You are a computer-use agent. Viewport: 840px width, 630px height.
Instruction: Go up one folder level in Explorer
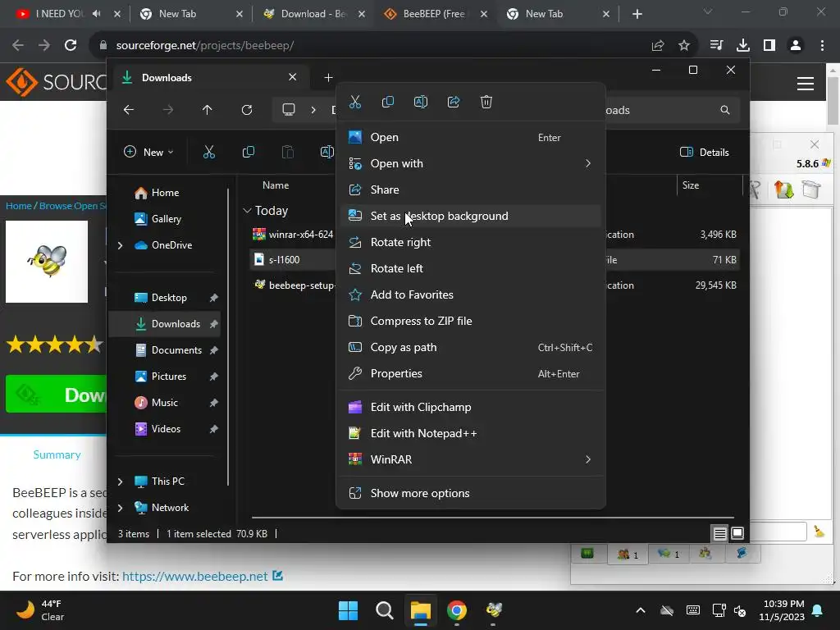208,110
